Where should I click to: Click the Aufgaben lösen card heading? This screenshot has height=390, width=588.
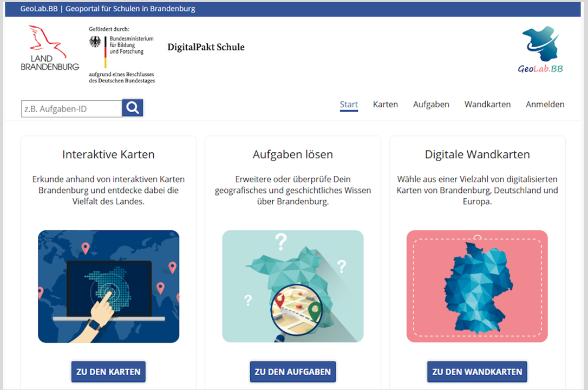(292, 154)
